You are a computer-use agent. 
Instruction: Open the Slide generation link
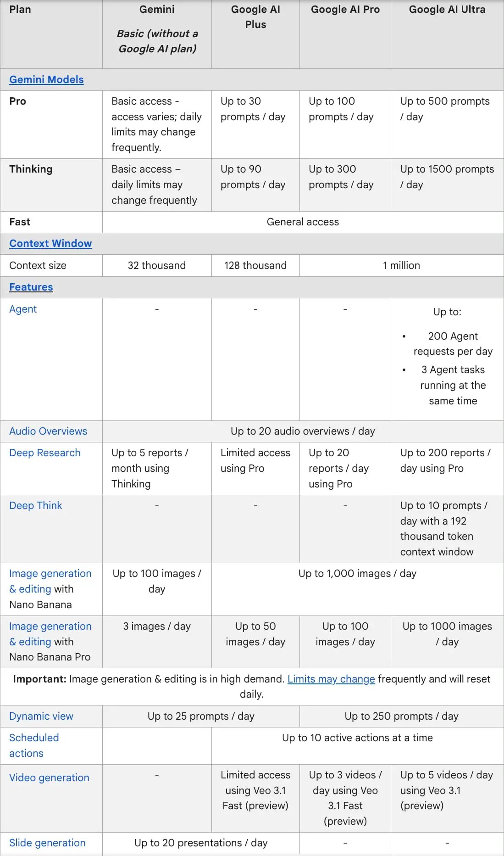pyautogui.click(x=47, y=843)
